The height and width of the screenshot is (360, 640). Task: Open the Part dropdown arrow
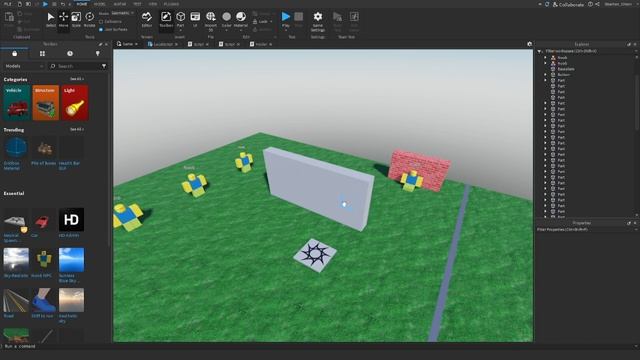[180, 30]
